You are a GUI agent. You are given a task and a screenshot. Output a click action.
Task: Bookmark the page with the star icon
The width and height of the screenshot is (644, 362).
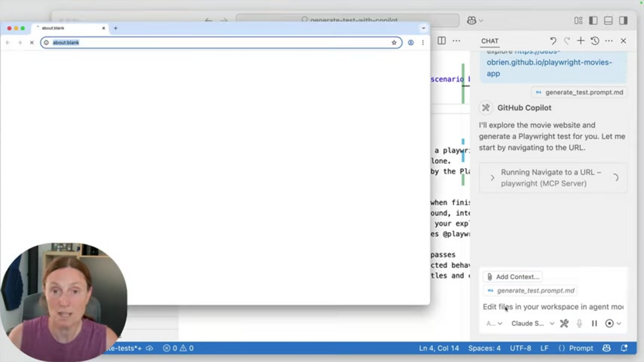point(394,43)
